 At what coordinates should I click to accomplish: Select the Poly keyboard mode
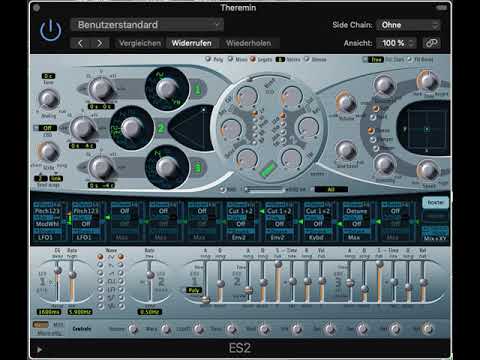[x=208, y=59]
